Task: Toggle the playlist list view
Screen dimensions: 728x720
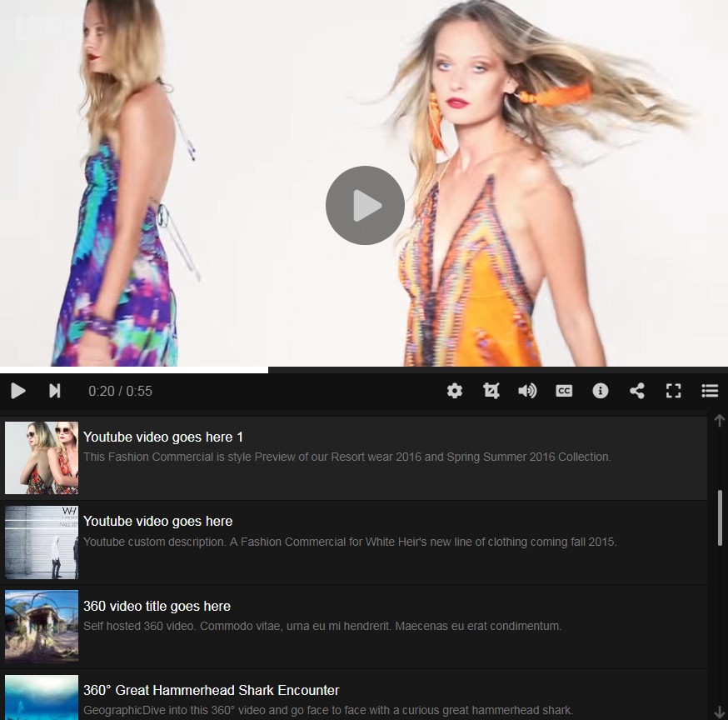Action: [x=710, y=391]
